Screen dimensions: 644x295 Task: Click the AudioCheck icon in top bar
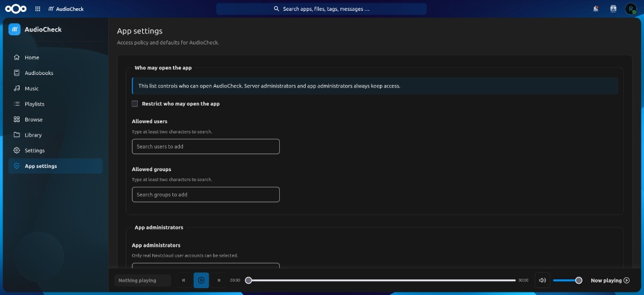click(x=52, y=9)
